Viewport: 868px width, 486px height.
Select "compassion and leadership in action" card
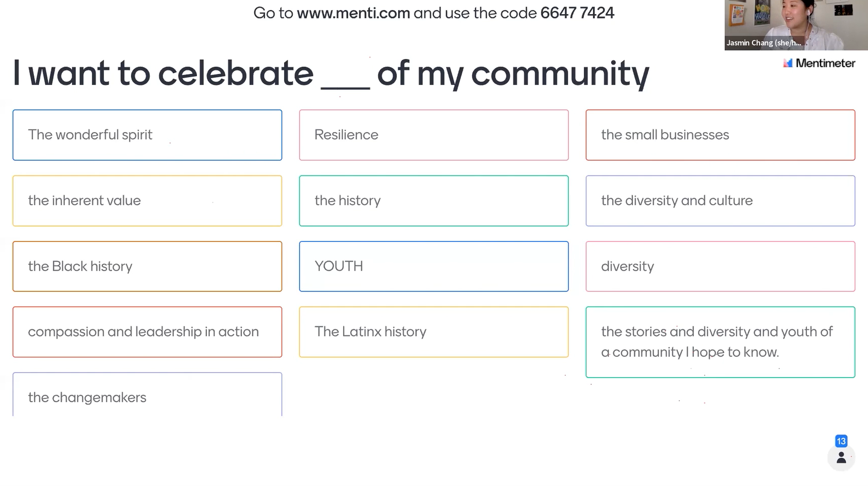(147, 332)
